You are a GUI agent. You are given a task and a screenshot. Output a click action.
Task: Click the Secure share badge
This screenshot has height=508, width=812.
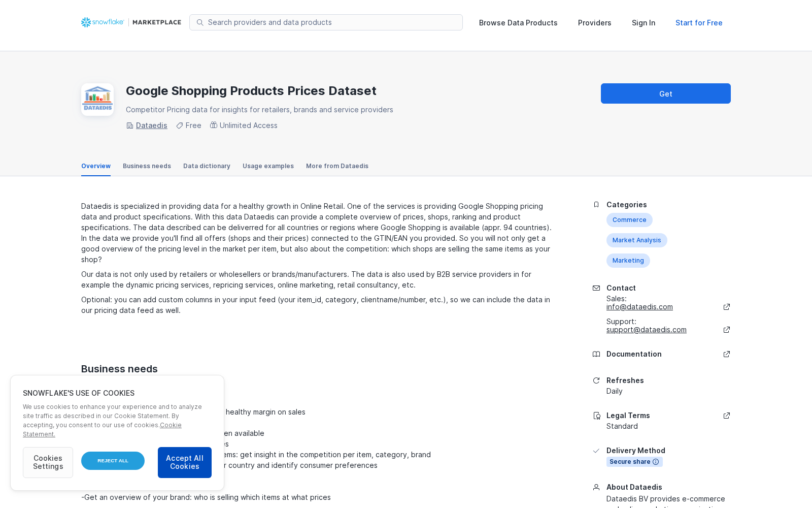pyautogui.click(x=634, y=462)
